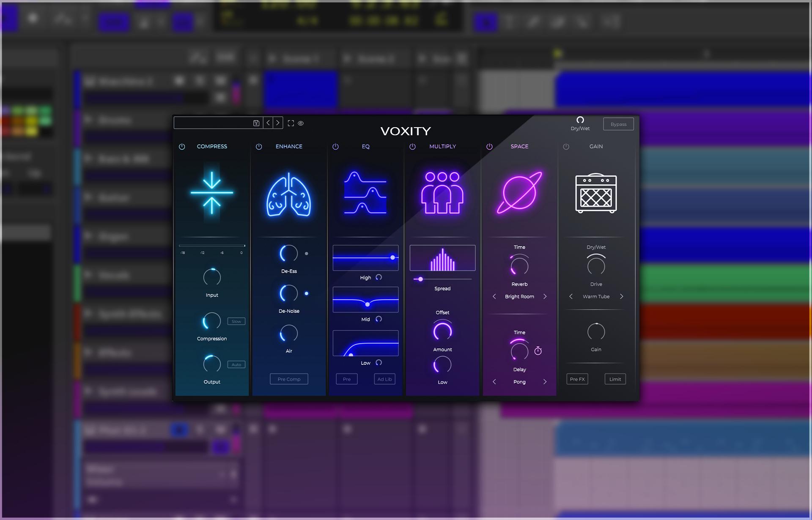This screenshot has width=812, height=520.
Task: Click the global Dry/Wet knob at top right
Action: pyautogui.click(x=580, y=120)
